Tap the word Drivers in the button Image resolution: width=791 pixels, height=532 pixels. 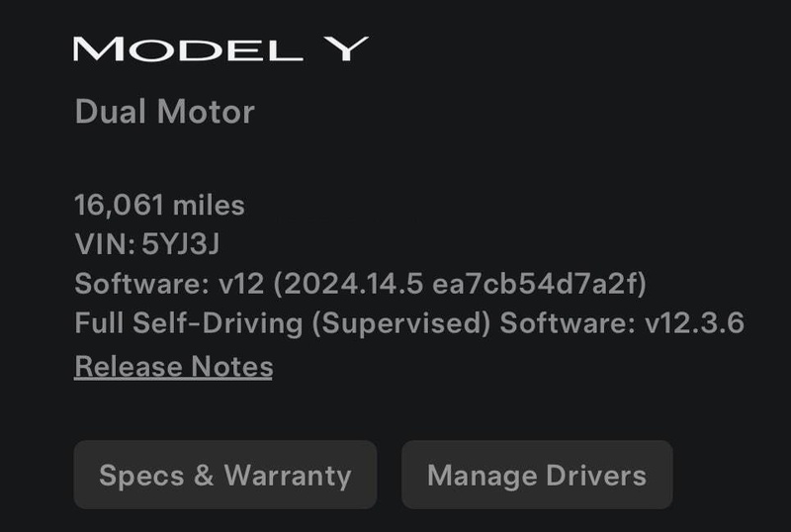596,476
